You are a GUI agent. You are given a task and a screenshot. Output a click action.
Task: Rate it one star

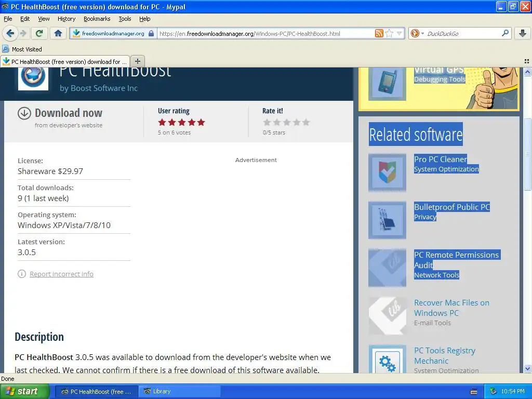(x=267, y=122)
